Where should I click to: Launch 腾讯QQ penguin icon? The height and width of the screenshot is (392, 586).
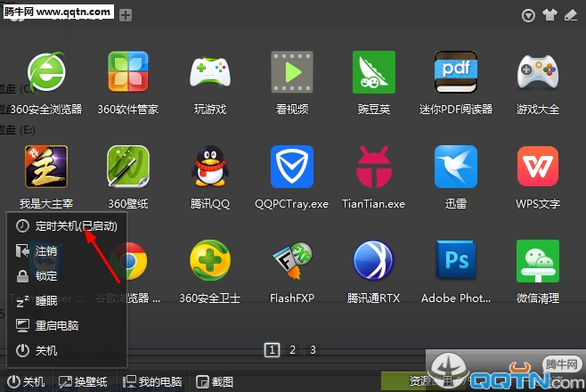pos(210,167)
